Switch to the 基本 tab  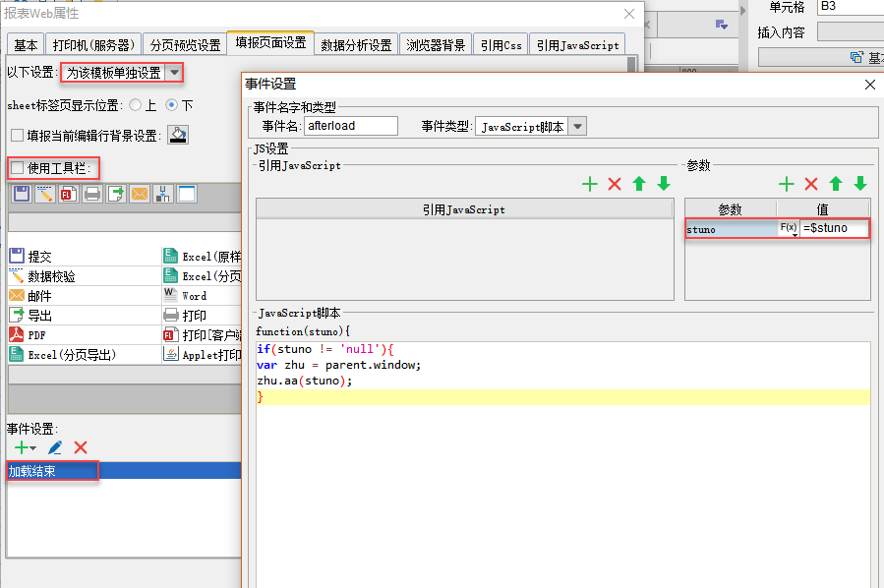click(x=26, y=45)
